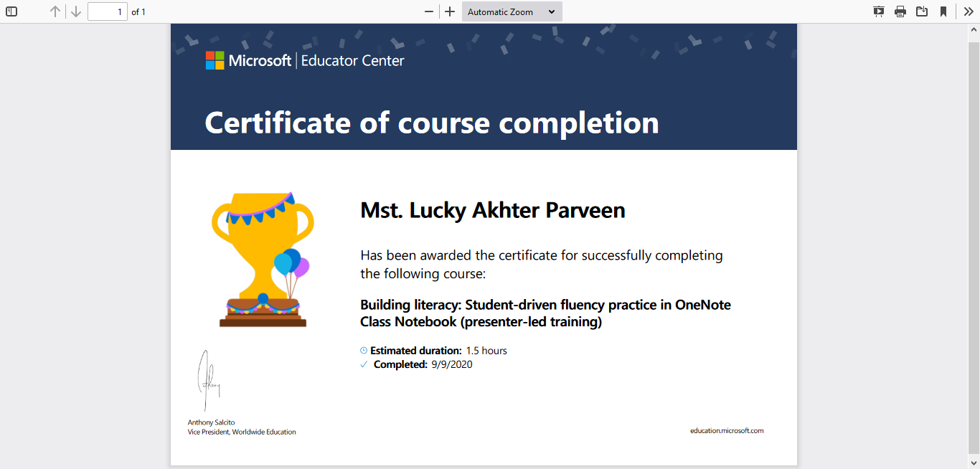Toggle the PDF viewer sidebar
980x469 pixels.
(x=11, y=11)
